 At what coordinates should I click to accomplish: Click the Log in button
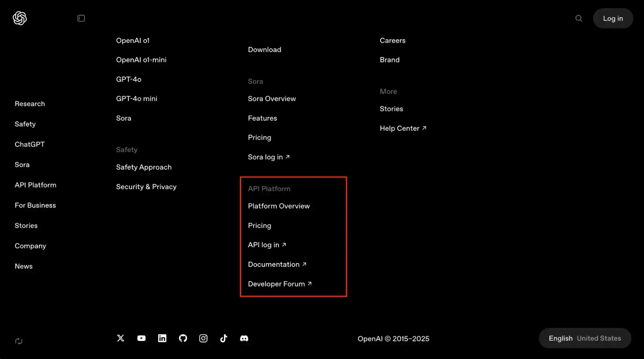613,18
